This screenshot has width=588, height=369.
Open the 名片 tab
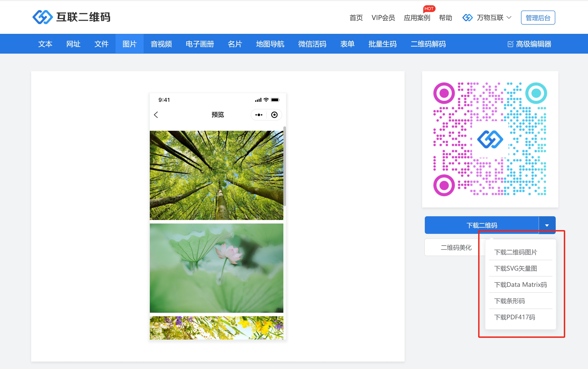pyautogui.click(x=235, y=44)
